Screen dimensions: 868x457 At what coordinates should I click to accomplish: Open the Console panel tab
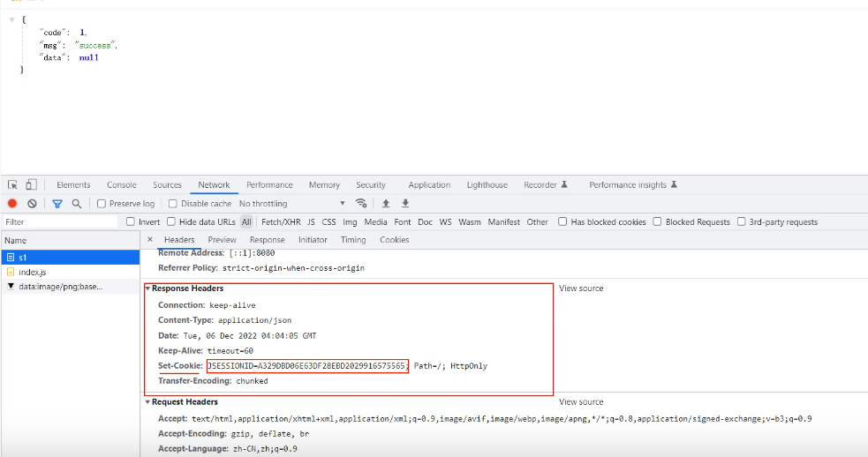click(122, 184)
